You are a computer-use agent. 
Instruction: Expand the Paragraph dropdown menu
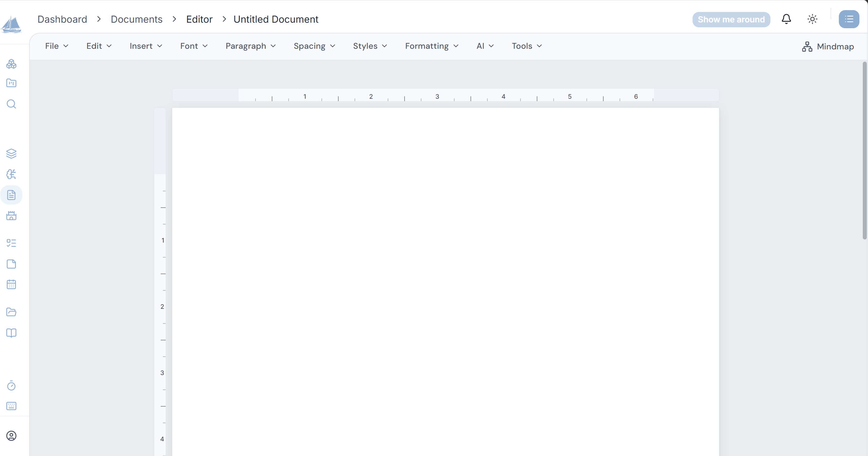pyautogui.click(x=251, y=46)
